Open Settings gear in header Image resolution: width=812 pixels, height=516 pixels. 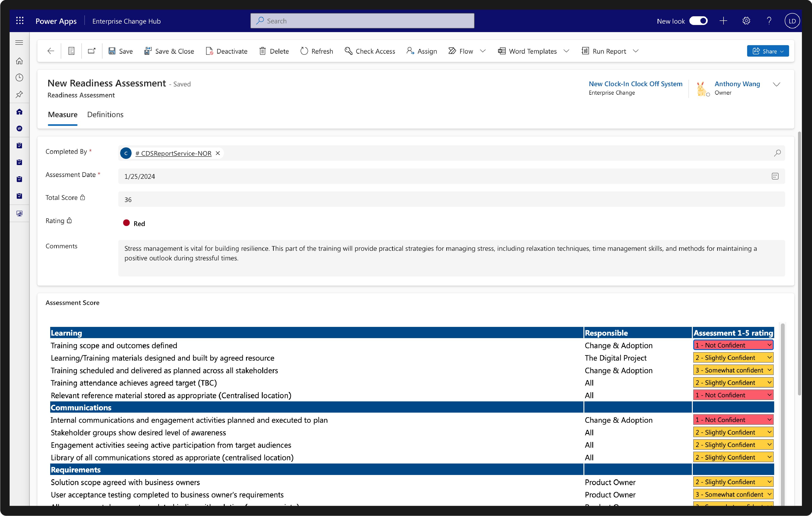pos(746,21)
